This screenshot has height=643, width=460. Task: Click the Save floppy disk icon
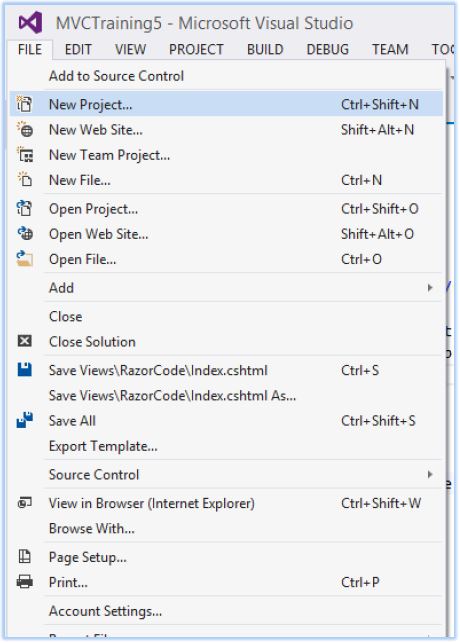point(25,370)
